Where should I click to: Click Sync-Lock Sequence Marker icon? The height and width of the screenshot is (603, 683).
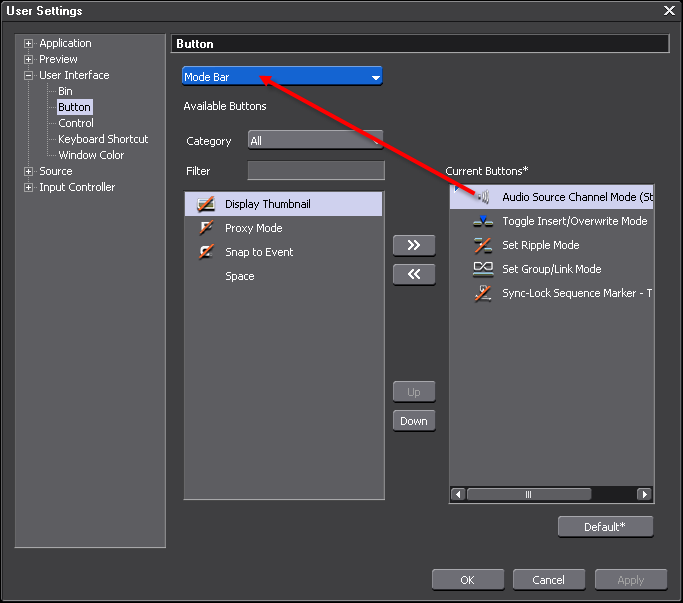[x=483, y=293]
